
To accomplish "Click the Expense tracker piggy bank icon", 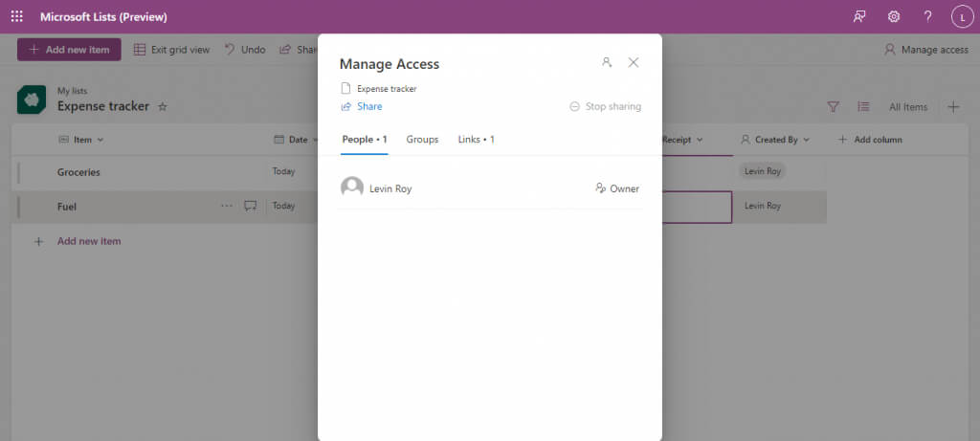I will coord(32,100).
